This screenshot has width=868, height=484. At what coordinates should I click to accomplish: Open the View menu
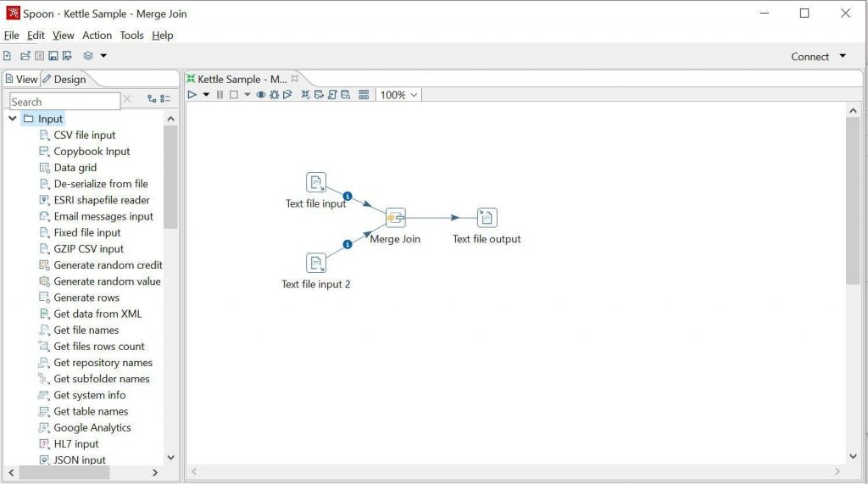point(63,36)
